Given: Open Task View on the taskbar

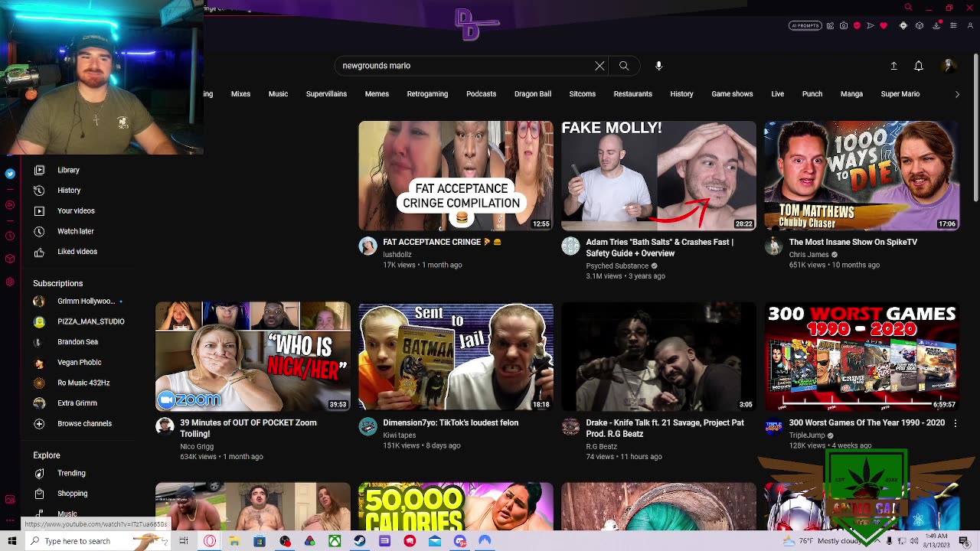Looking at the screenshot, I should tap(184, 541).
